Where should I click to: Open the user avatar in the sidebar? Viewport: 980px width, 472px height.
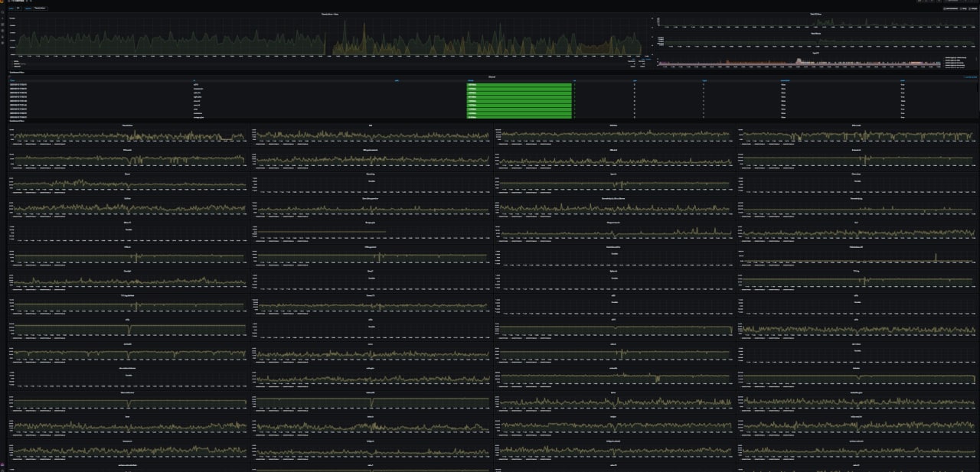pyautogui.click(x=2, y=464)
